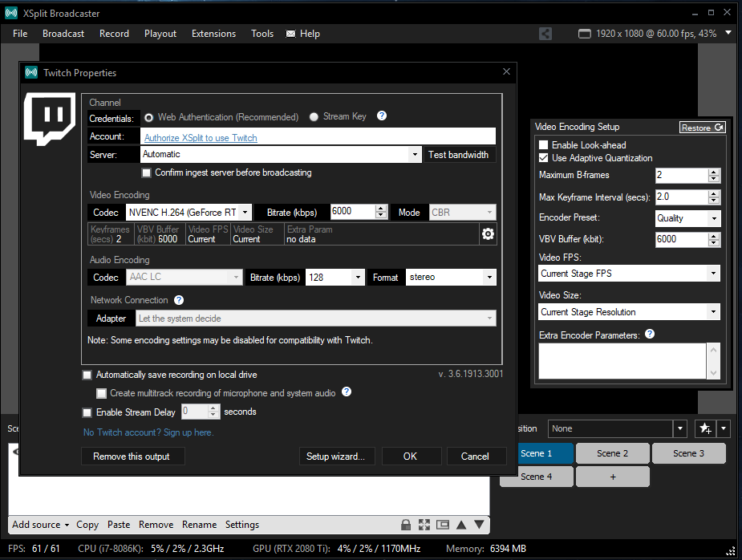Uncheck Use Adaptive Quantization
The image size is (742, 560).
543,158
